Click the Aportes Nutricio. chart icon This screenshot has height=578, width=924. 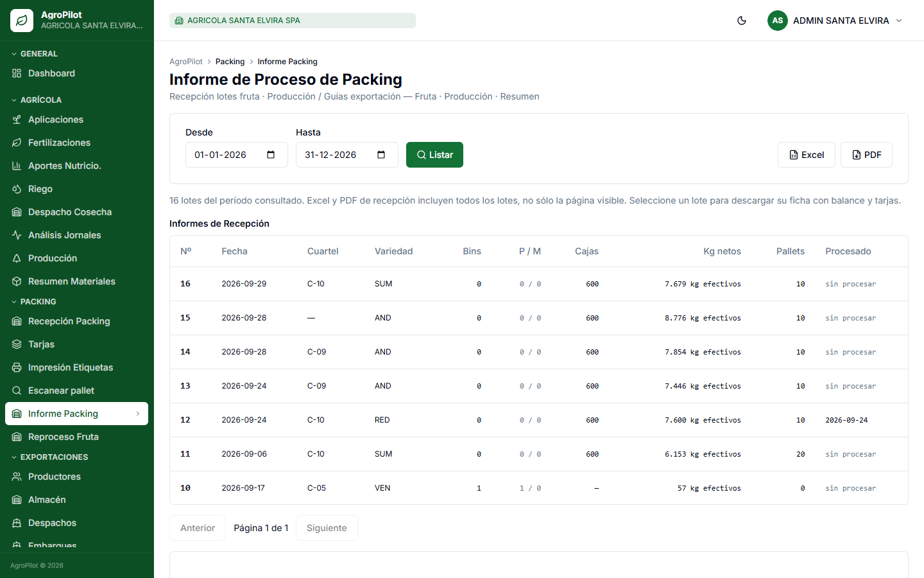click(17, 166)
